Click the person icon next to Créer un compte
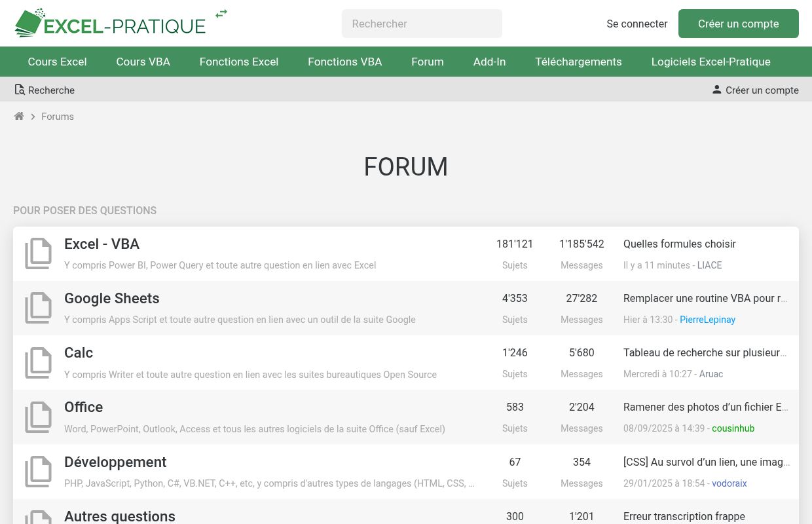The width and height of the screenshot is (812, 524). [x=717, y=90]
